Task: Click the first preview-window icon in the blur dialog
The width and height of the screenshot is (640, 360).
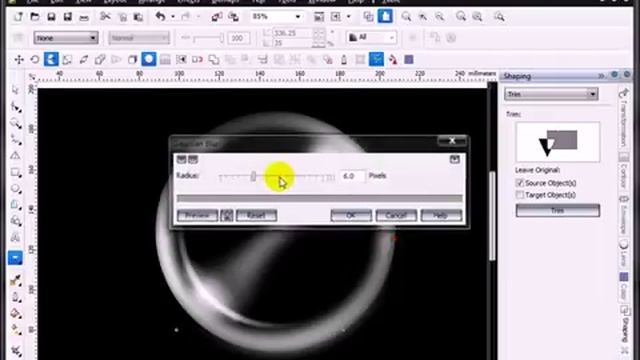Action: tap(182, 159)
